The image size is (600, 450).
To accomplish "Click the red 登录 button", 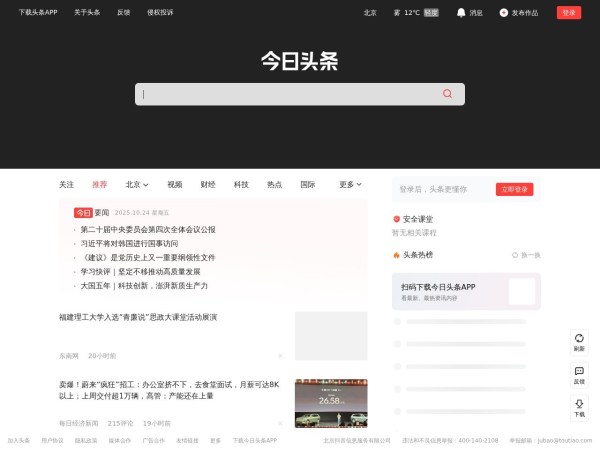I will (x=569, y=13).
